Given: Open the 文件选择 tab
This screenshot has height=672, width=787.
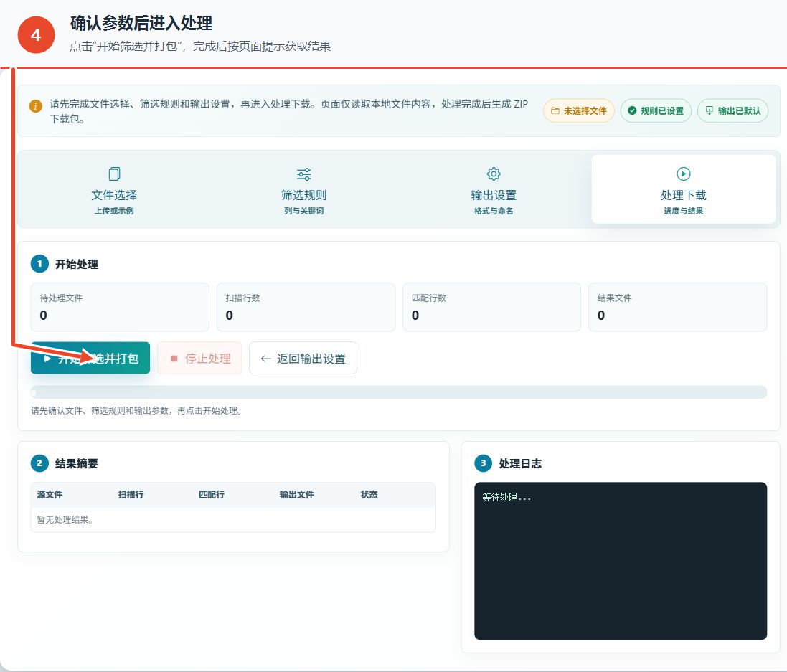Looking at the screenshot, I should [x=115, y=189].
